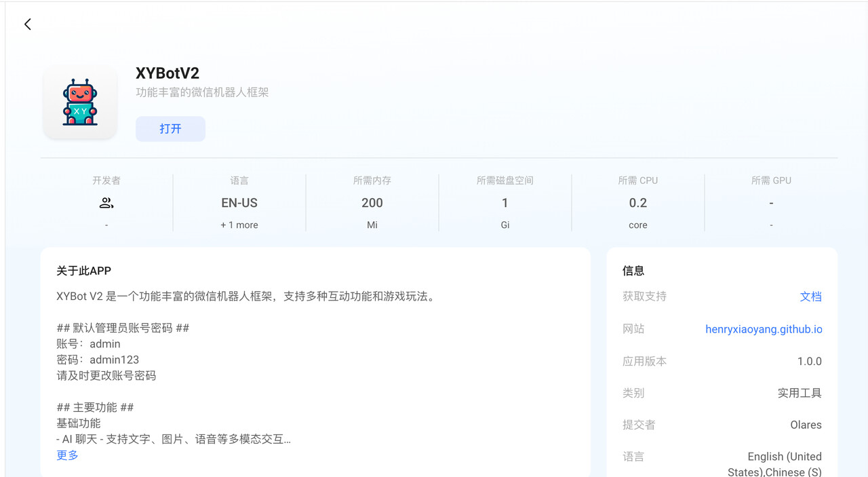Click the Olares submitter name
Image resolution: width=868 pixels, height=477 pixels.
point(806,425)
